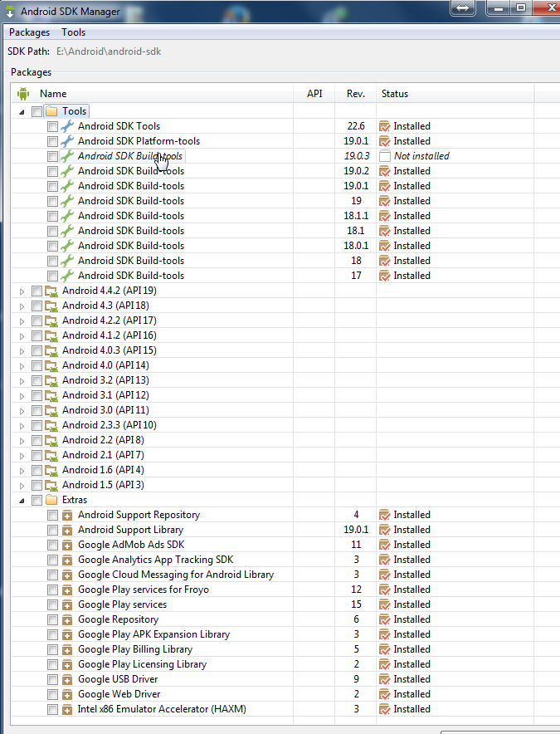Click the 22.6 revision value
560x734 pixels.
point(356,126)
